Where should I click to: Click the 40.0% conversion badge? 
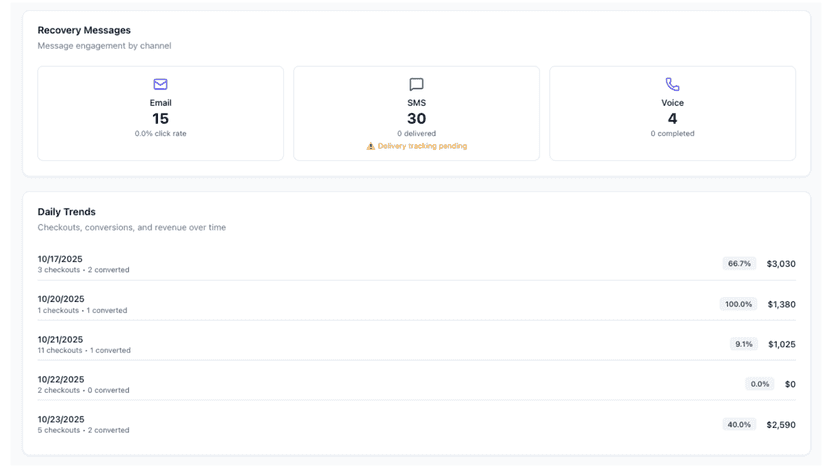(x=739, y=425)
